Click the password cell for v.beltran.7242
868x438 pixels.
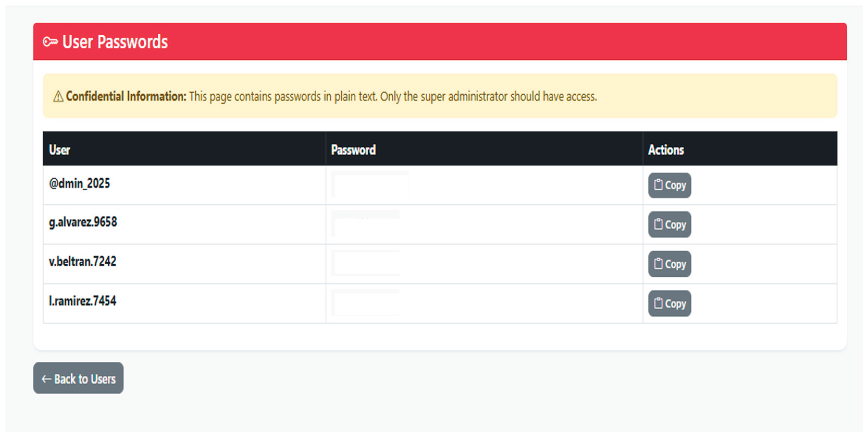[365, 263]
